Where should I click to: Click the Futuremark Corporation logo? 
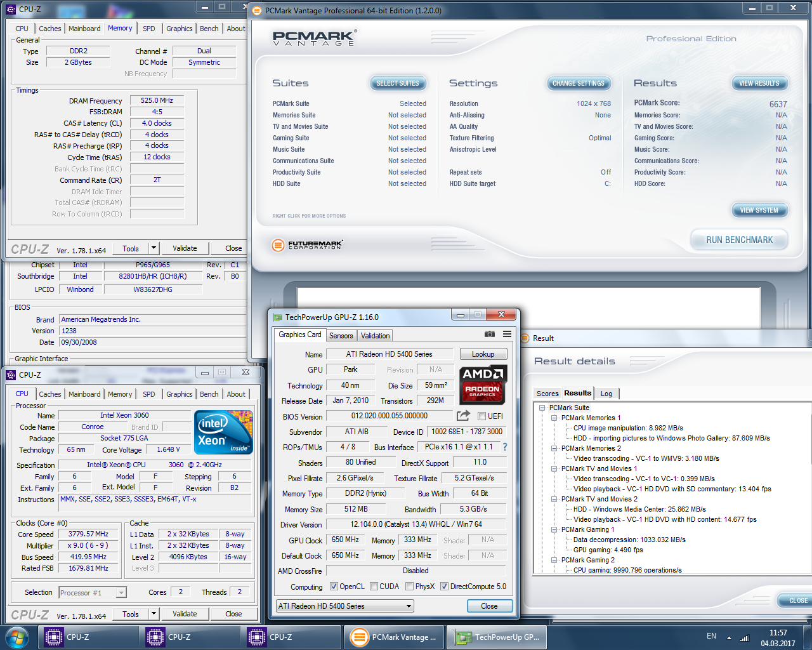coord(308,245)
